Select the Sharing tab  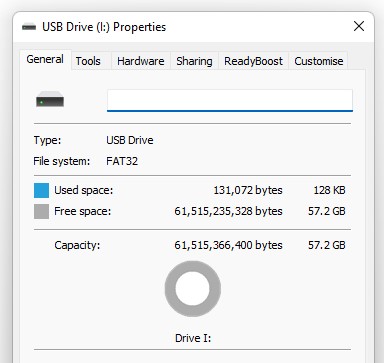pyautogui.click(x=194, y=61)
